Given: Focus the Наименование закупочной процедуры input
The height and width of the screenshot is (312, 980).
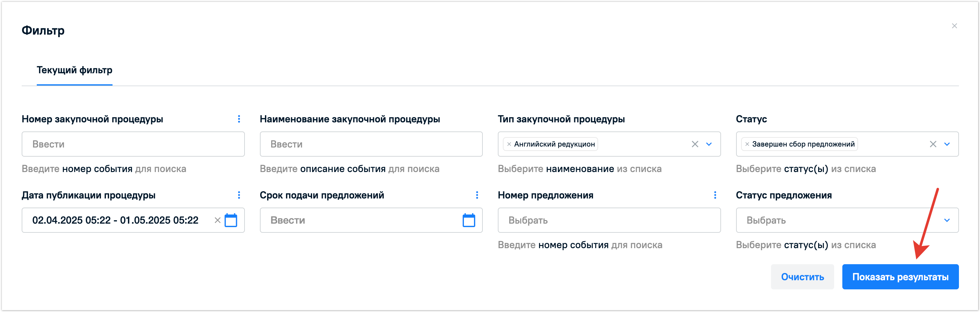Looking at the screenshot, I should click(x=371, y=144).
